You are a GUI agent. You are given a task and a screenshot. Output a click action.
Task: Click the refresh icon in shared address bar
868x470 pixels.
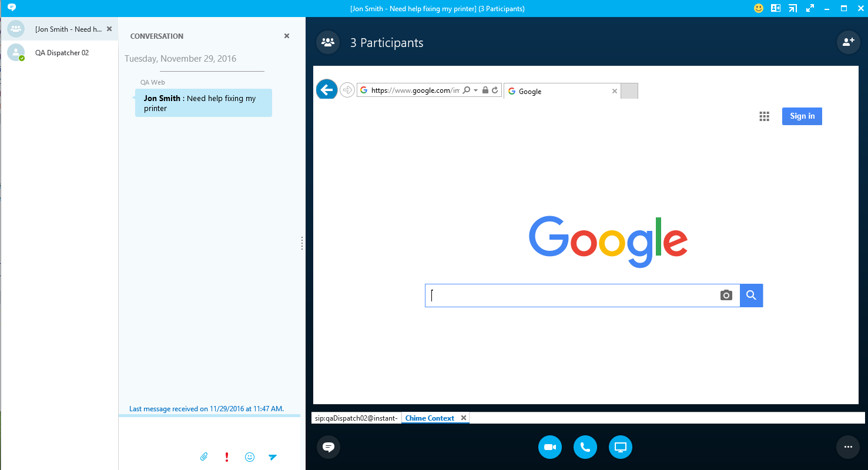(495, 90)
